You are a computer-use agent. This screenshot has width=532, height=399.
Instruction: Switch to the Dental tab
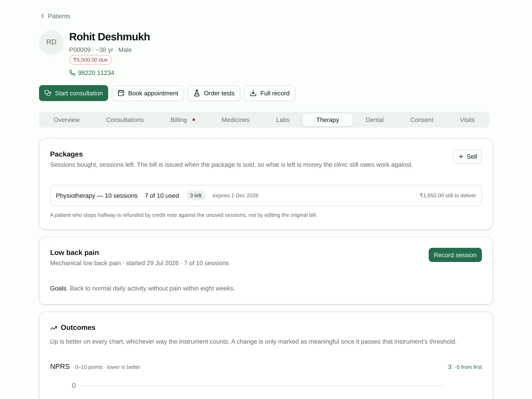coord(374,120)
